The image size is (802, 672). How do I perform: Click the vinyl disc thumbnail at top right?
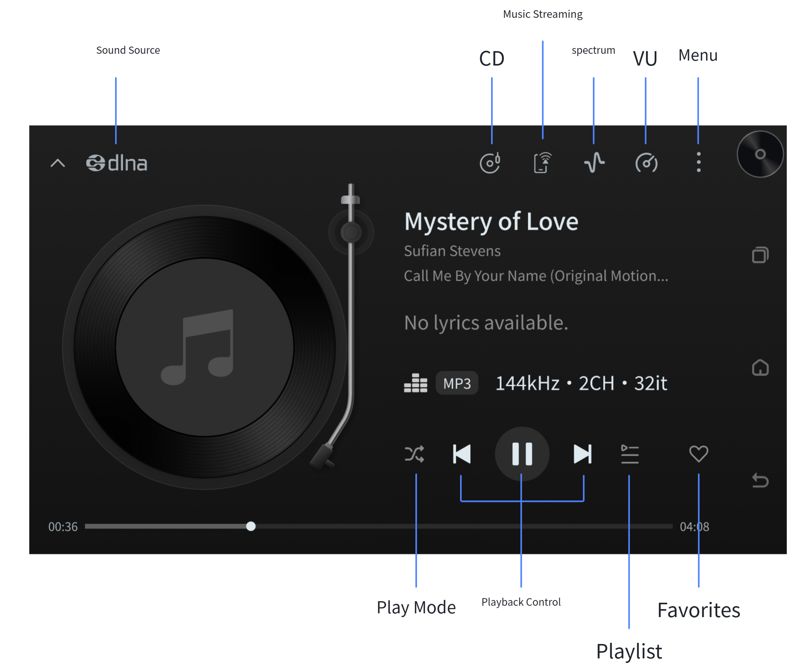tap(760, 154)
